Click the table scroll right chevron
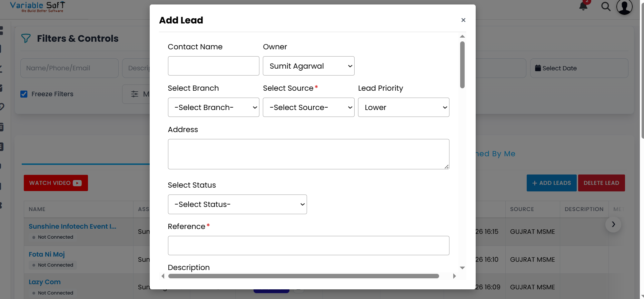 [613, 224]
